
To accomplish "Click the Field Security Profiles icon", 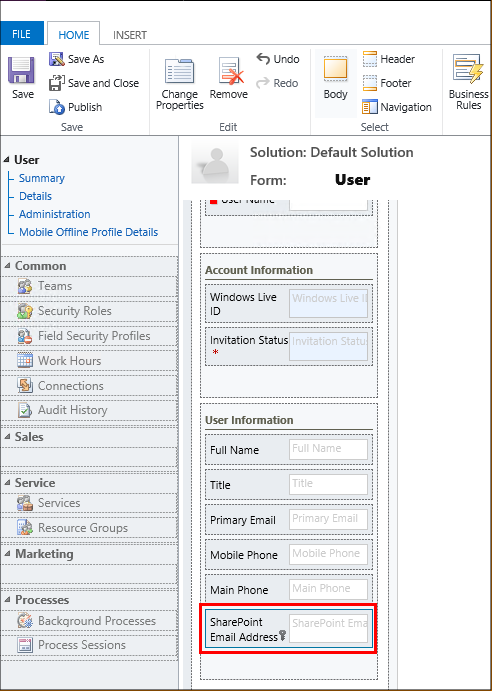I will (25, 336).
